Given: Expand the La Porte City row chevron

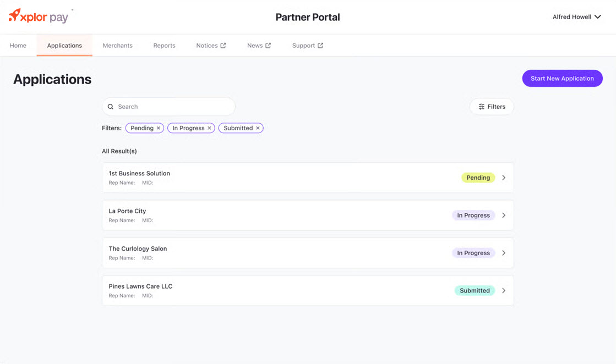Looking at the screenshot, I should click(x=504, y=216).
